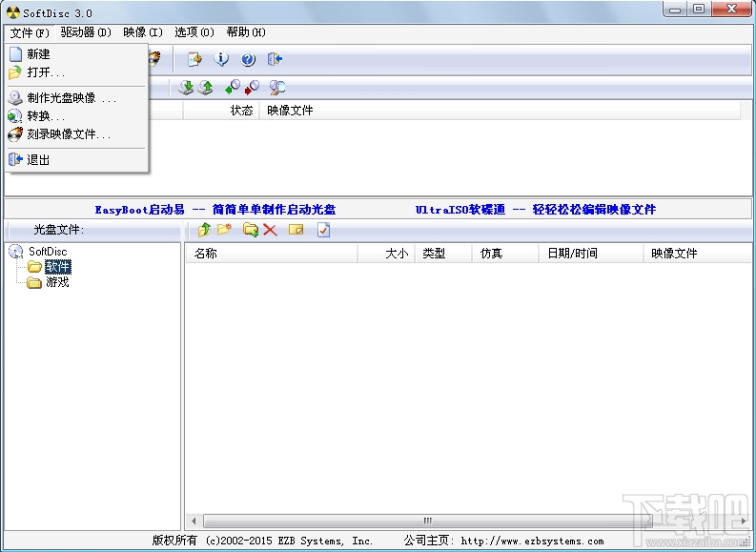Screen dimensions: 756x552
Task: Open http://www.ezbsystems.com homepage link
Action: tap(532, 542)
